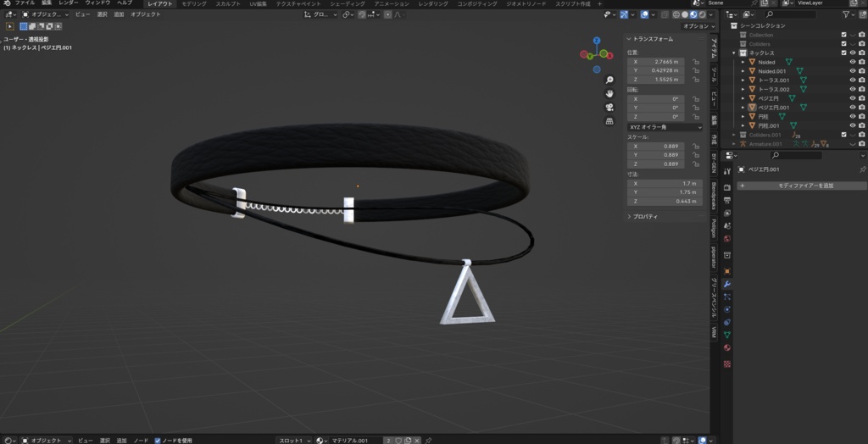Add a new workspace with plus button

click(599, 4)
